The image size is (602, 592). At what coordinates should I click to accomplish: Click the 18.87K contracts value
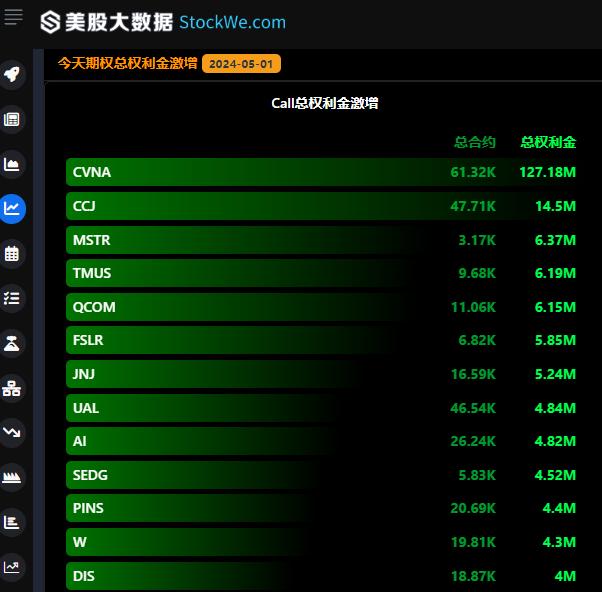point(473,576)
